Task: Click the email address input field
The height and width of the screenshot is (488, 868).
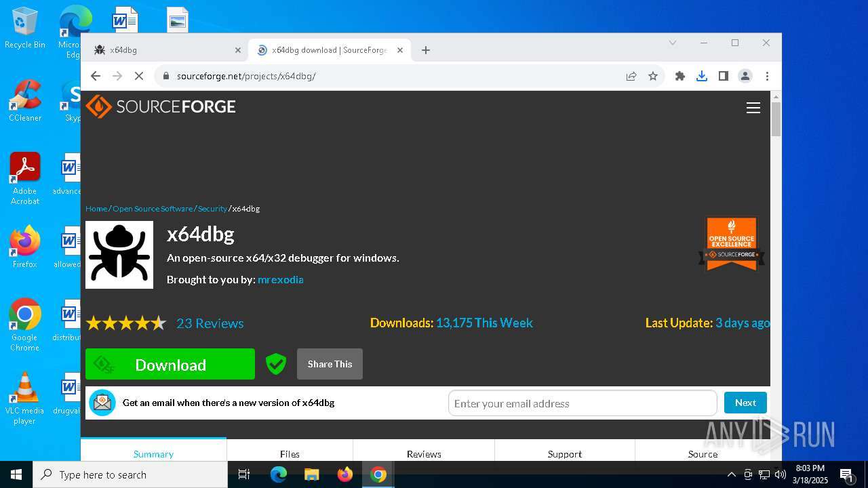Action: [x=583, y=403]
